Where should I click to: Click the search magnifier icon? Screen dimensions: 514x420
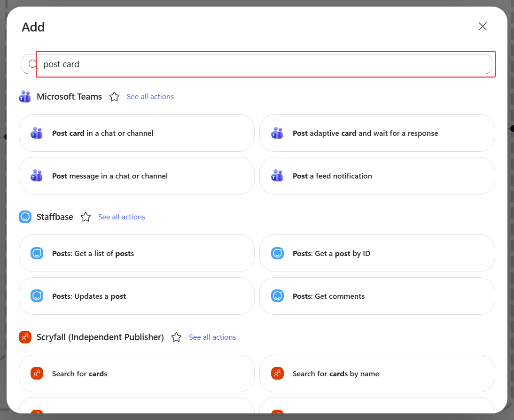pyautogui.click(x=33, y=64)
